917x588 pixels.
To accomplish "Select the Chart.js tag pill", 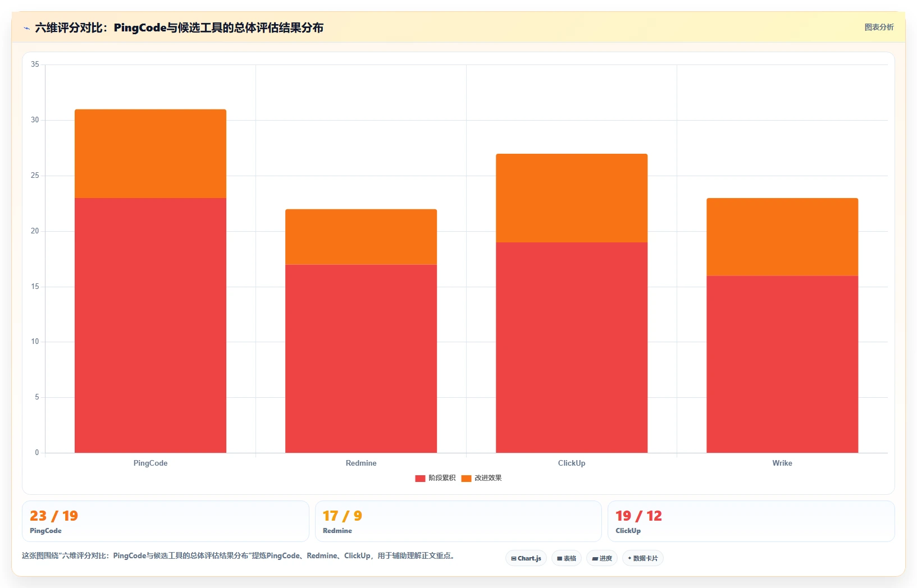I will pyautogui.click(x=526, y=558).
